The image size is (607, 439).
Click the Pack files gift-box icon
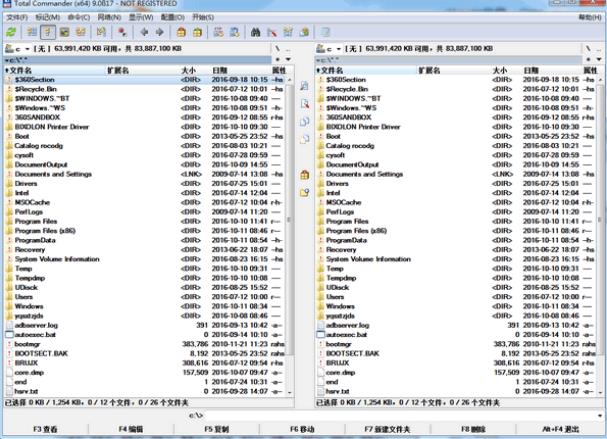(182, 33)
